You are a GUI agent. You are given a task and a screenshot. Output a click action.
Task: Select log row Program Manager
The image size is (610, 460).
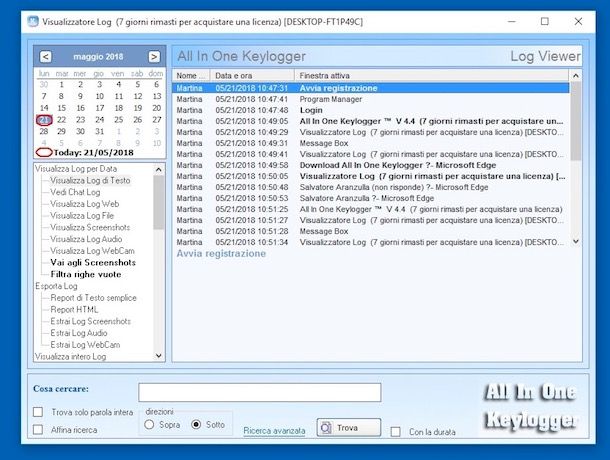(x=371, y=99)
